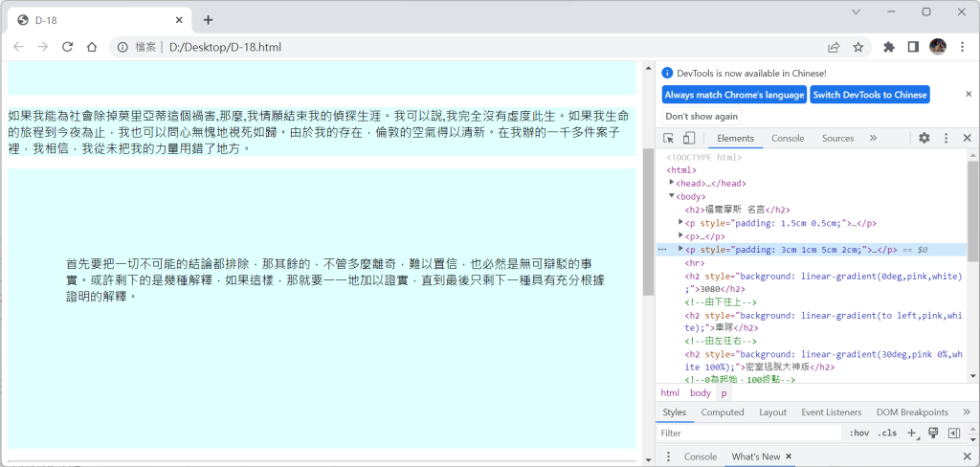Activate the inspect element picker

point(669,138)
